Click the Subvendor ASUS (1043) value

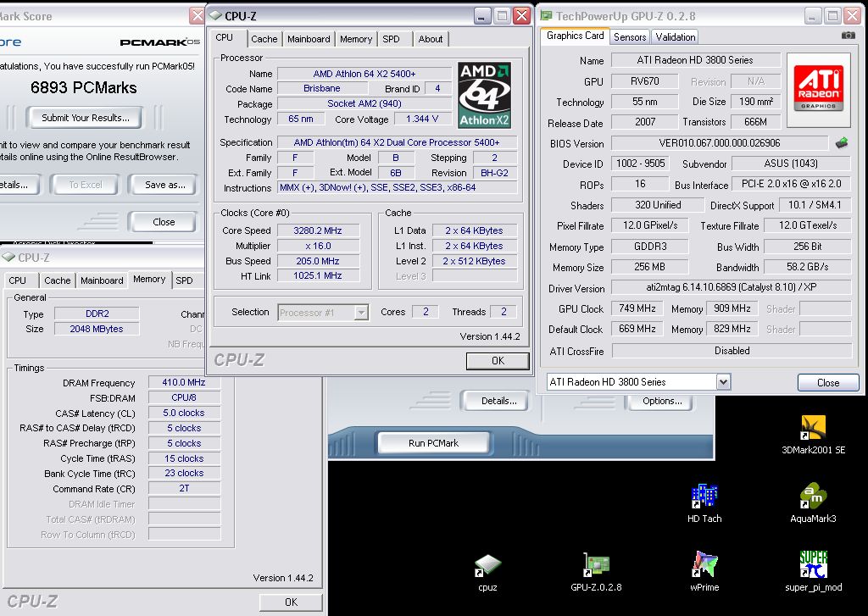pyautogui.click(x=791, y=164)
